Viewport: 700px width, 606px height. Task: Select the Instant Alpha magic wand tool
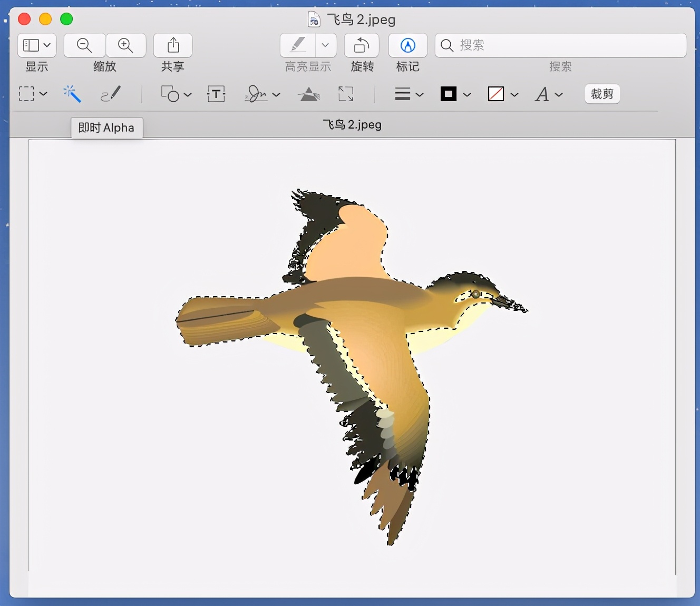[72, 94]
